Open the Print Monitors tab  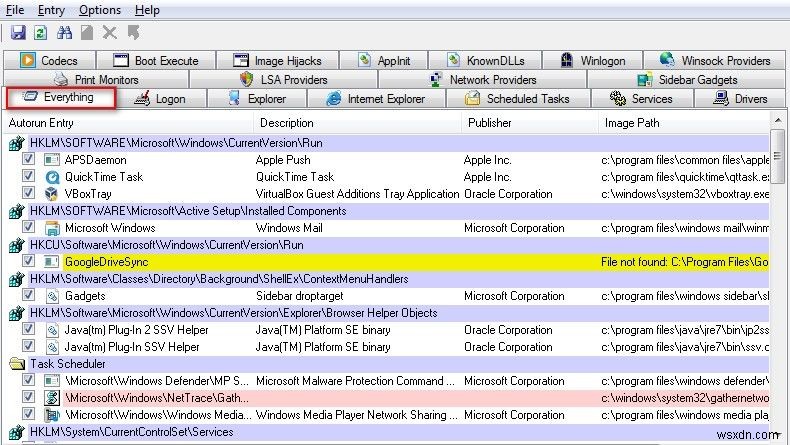(96, 80)
